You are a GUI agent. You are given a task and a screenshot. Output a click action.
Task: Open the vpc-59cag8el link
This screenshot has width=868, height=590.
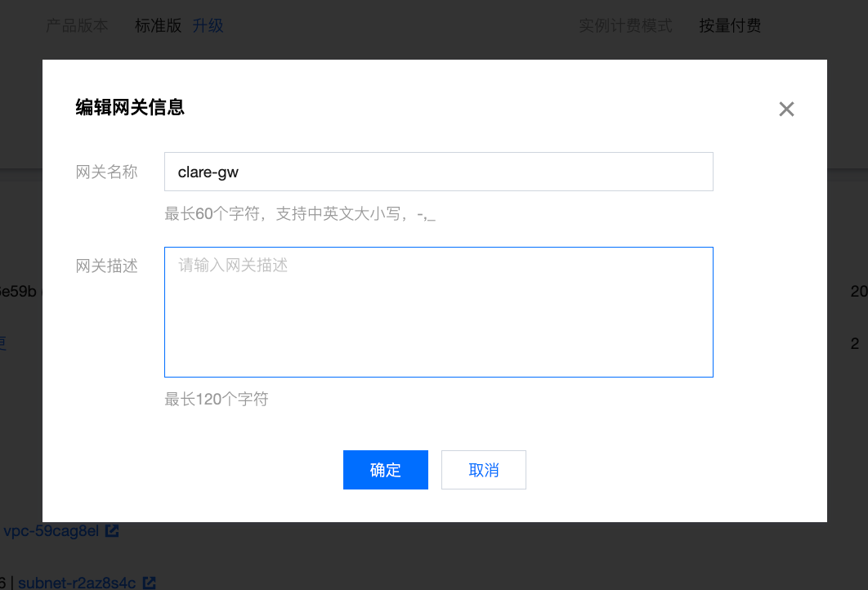51,531
